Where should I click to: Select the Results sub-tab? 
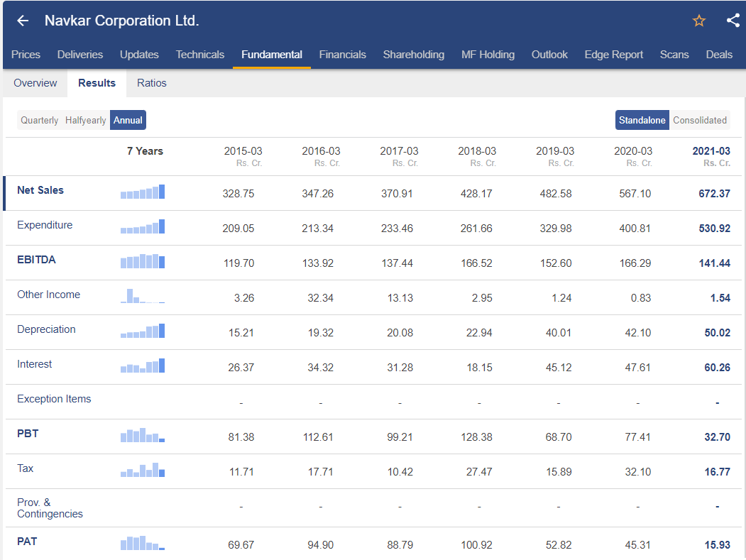(97, 83)
